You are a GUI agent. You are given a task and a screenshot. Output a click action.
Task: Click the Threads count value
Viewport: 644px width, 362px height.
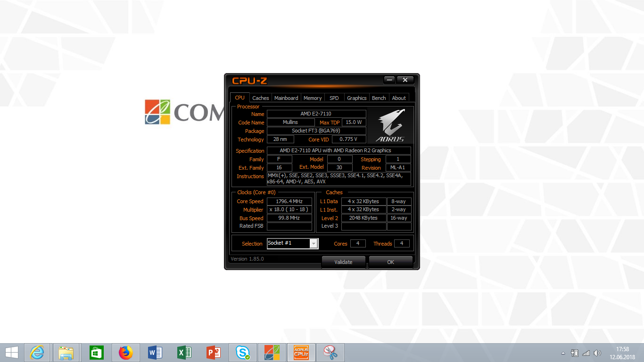pyautogui.click(x=402, y=244)
